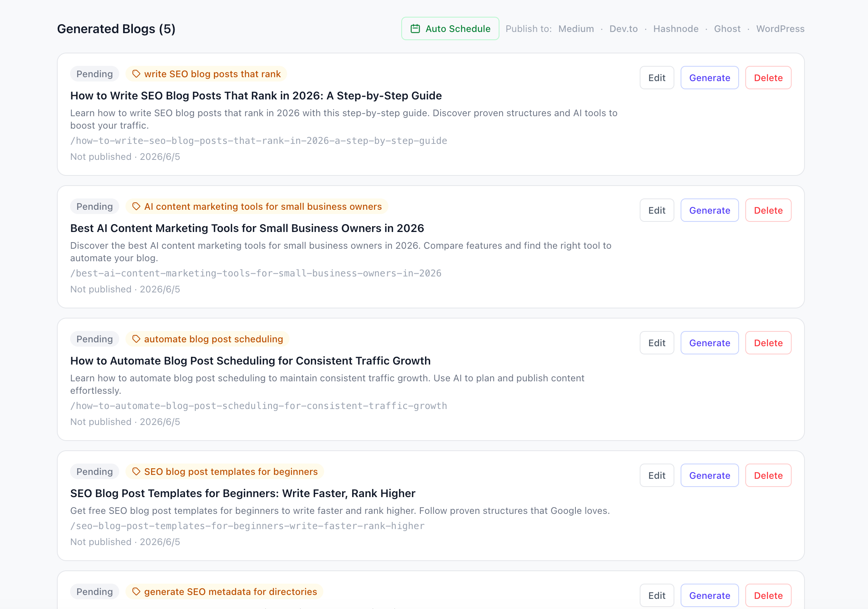868x609 pixels.
Task: Click tag icon beside 'write SEO blog posts that rank'
Action: [136, 74]
